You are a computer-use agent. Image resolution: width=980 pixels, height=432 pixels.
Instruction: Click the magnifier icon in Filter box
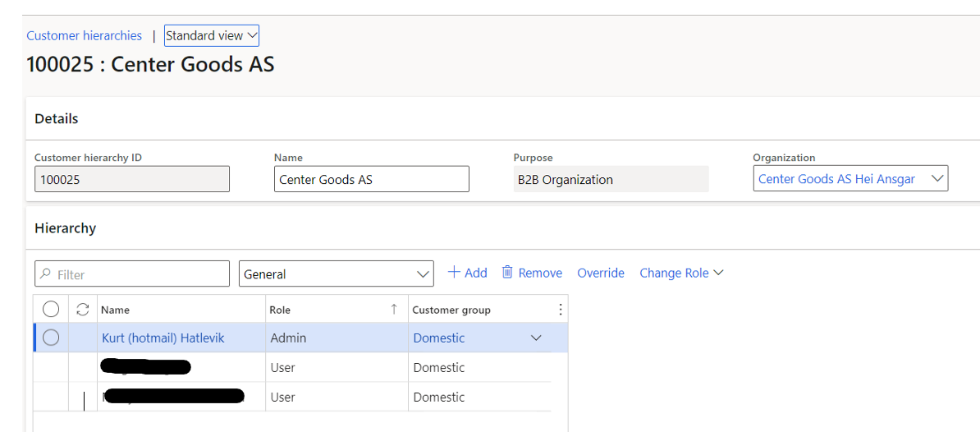pyautogui.click(x=46, y=274)
